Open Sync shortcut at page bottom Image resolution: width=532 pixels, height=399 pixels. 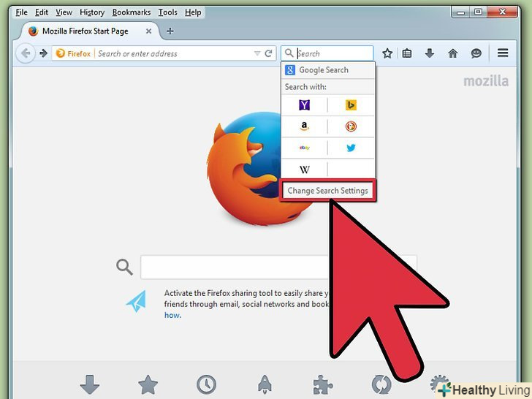(381, 384)
